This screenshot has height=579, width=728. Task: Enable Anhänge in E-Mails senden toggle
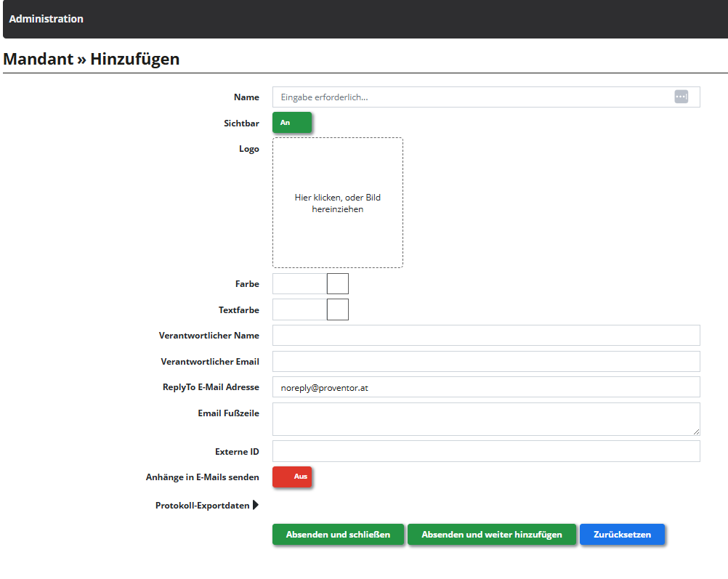point(292,477)
